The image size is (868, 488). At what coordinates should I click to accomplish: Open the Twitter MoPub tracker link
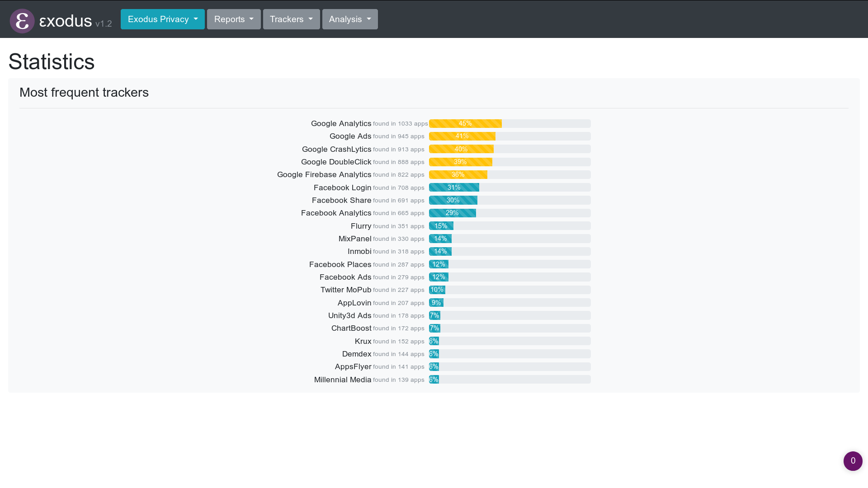346,290
